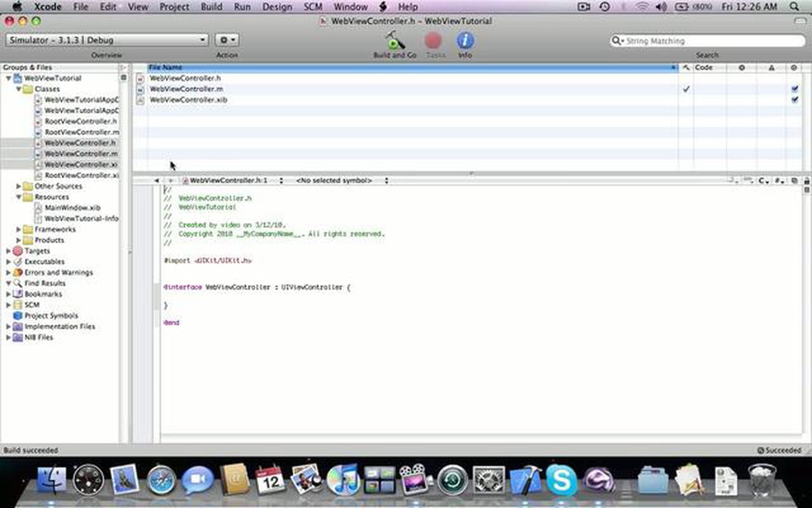
Task: Open the Project menu
Action: [x=174, y=7]
